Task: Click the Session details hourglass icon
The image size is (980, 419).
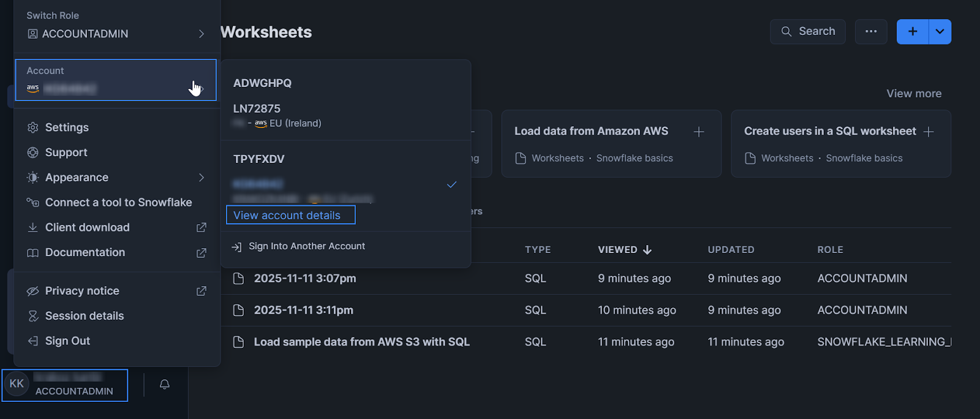Action: (x=33, y=316)
